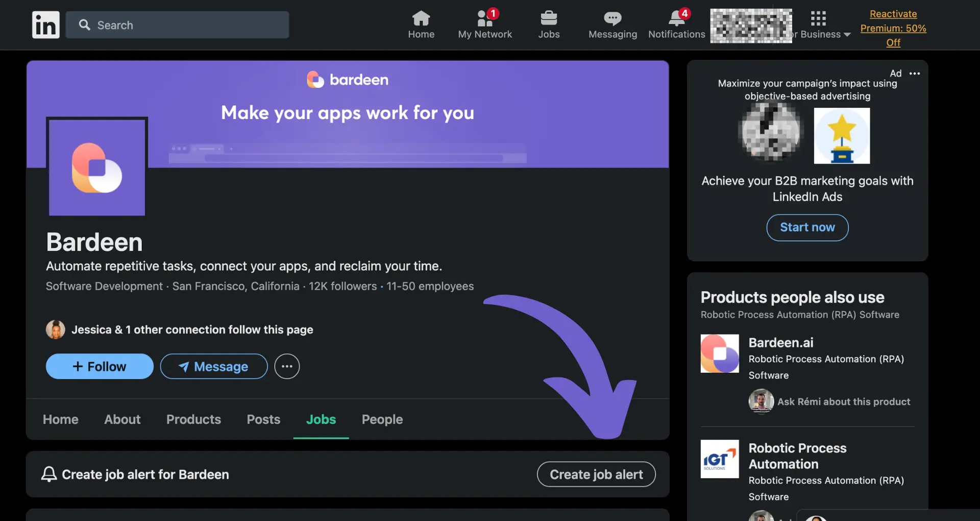The height and width of the screenshot is (521, 980).
Task: Focus the Search input field
Action: point(177,25)
